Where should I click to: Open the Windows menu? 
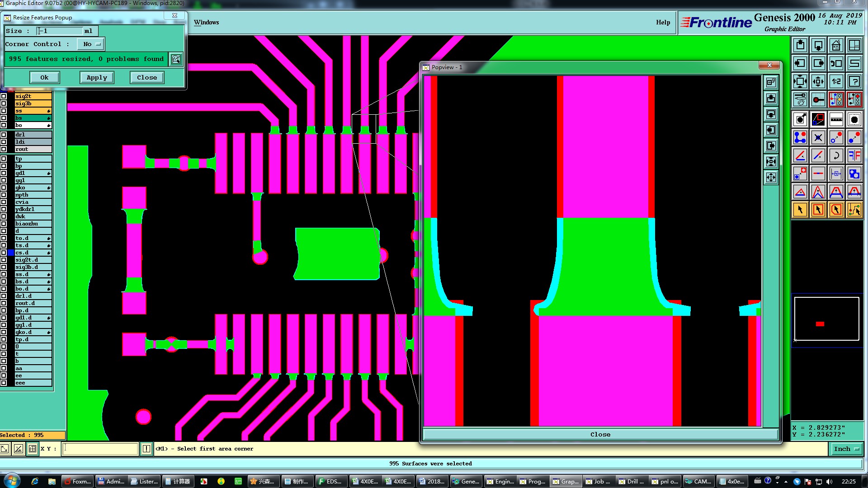206,22
